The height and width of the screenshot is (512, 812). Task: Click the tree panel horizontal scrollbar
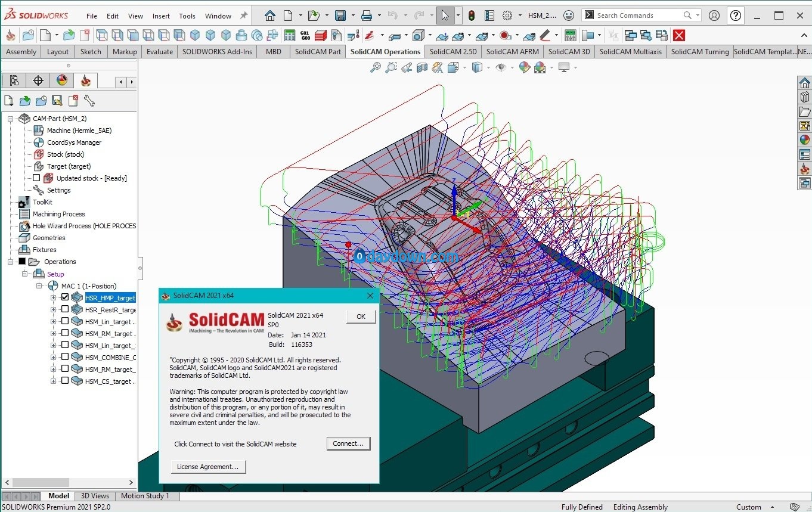pos(40,482)
